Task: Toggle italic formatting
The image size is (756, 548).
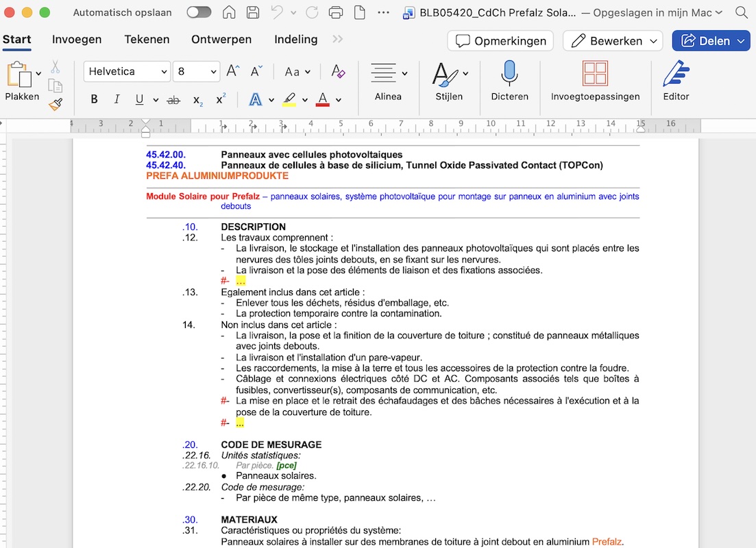Action: pos(117,99)
